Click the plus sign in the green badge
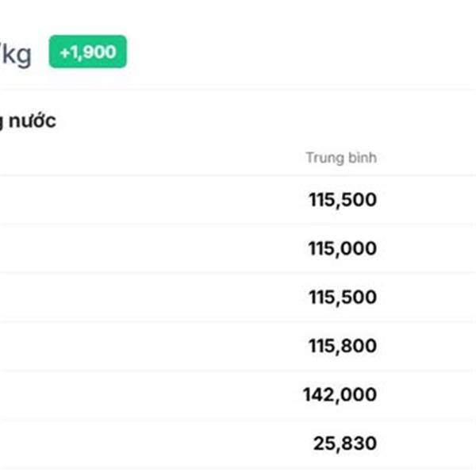476x476 pixels. (x=65, y=52)
